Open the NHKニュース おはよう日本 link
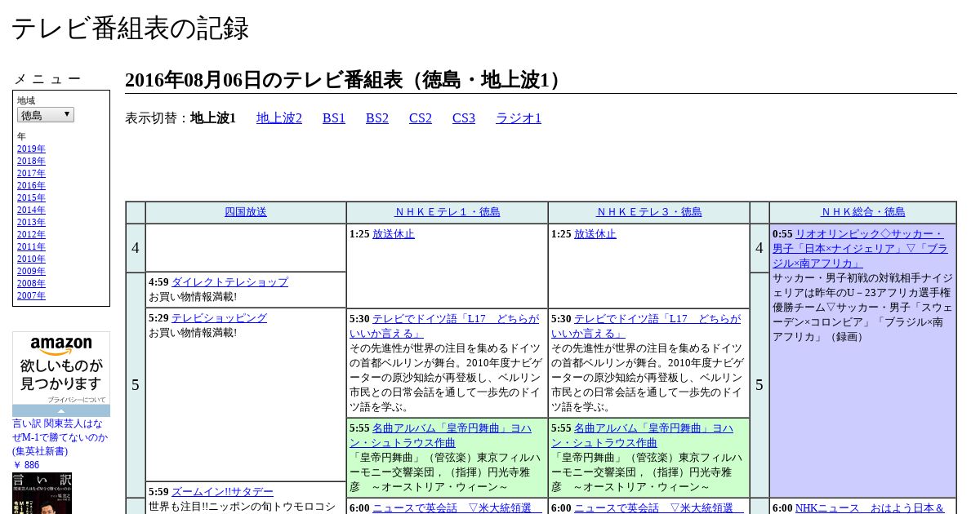 (870, 508)
